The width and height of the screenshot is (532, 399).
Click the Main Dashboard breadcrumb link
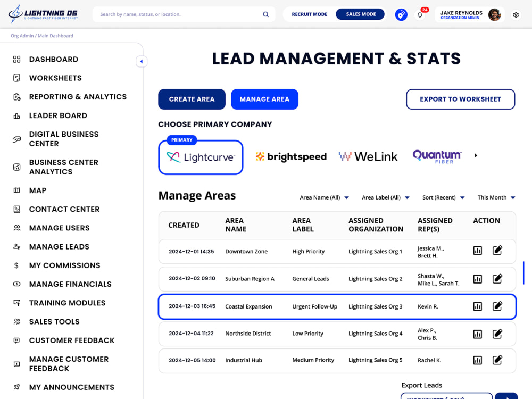pyautogui.click(x=55, y=36)
